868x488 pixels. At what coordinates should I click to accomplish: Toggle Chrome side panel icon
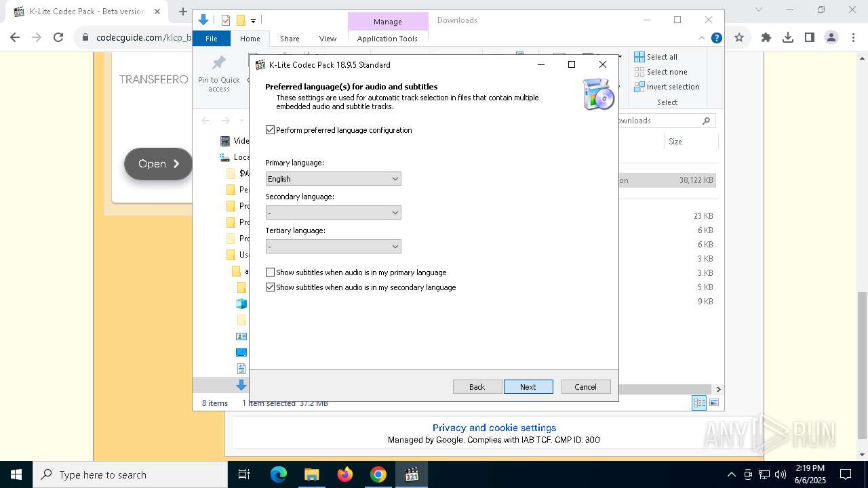[x=810, y=38]
